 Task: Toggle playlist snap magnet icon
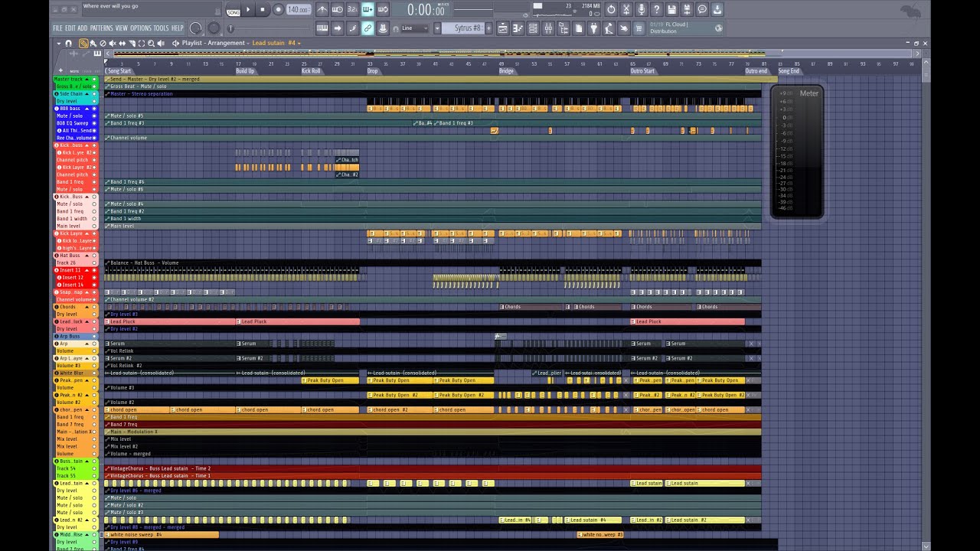[68, 44]
